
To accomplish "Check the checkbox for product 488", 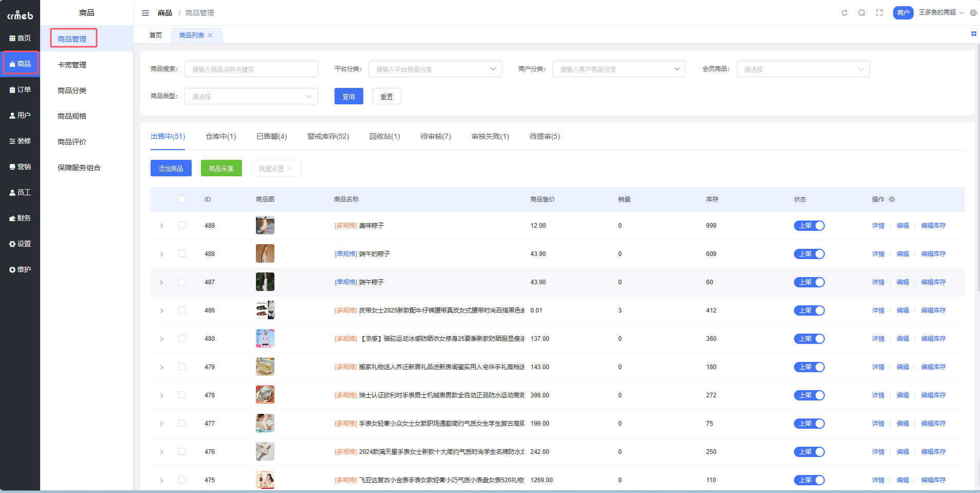I will (x=182, y=253).
